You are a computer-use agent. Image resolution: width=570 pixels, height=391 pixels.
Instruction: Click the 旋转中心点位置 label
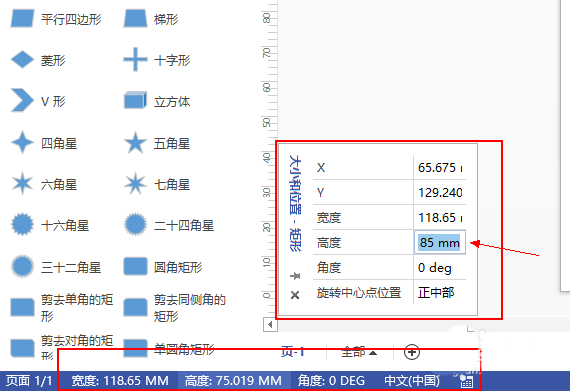pos(359,292)
